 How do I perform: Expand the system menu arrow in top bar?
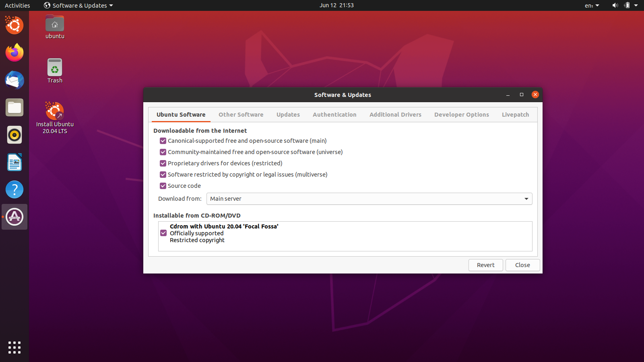(636, 5)
